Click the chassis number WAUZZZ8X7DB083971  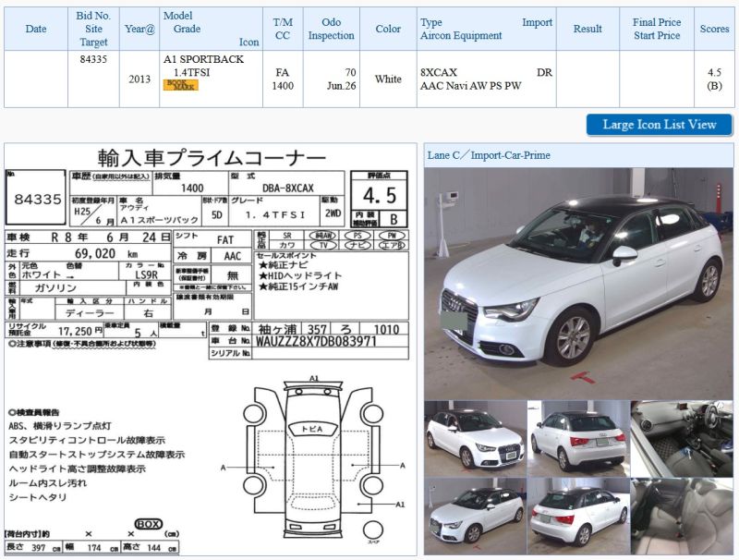(x=316, y=341)
